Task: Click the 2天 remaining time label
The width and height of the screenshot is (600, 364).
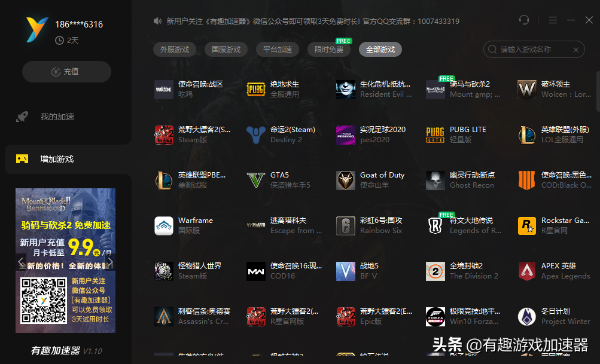Action: [x=73, y=40]
